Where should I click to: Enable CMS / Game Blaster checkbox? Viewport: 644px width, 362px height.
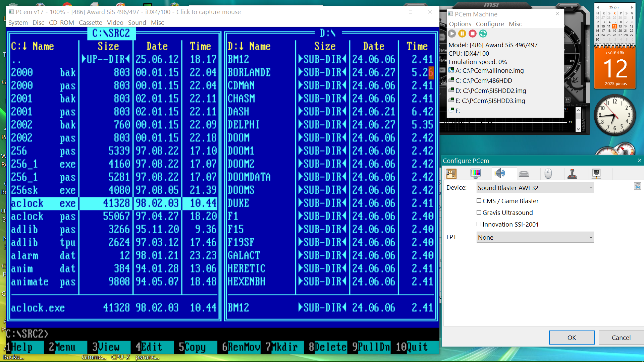click(479, 201)
